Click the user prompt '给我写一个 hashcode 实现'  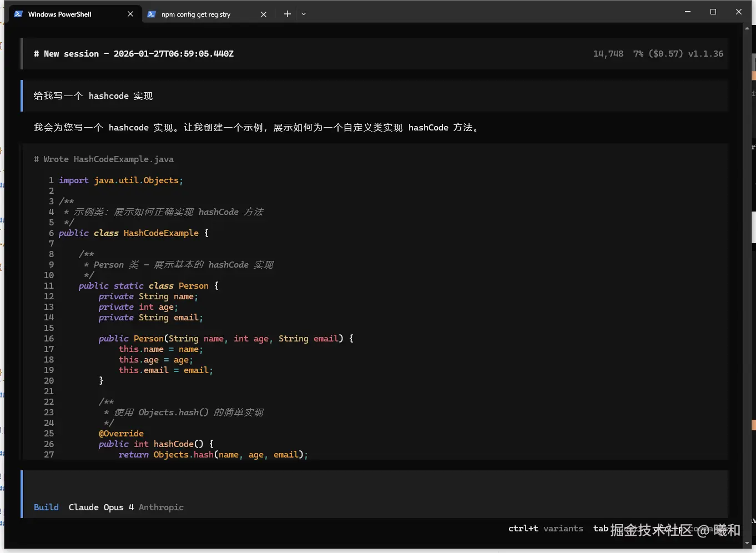(x=93, y=96)
